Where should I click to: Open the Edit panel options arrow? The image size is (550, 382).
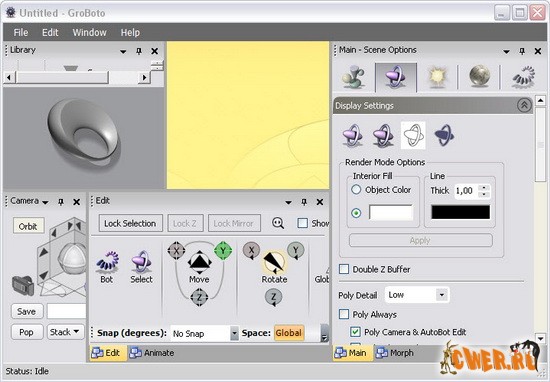(288, 202)
